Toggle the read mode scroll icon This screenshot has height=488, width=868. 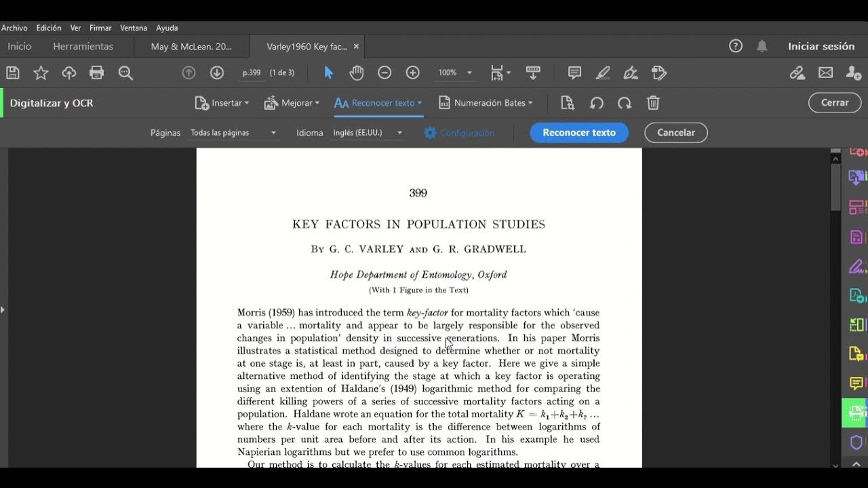point(533,73)
